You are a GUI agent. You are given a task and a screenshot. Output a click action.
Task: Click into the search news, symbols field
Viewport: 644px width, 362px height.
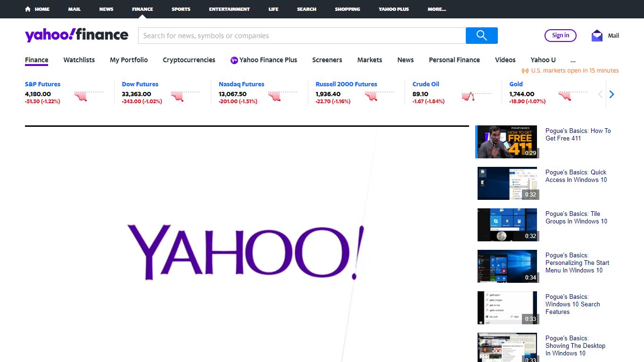tap(302, 35)
